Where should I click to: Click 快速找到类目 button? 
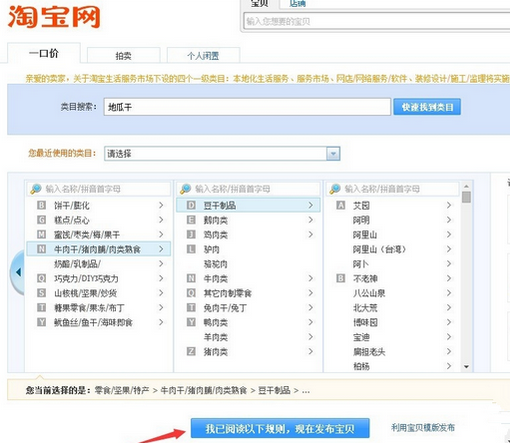click(427, 107)
